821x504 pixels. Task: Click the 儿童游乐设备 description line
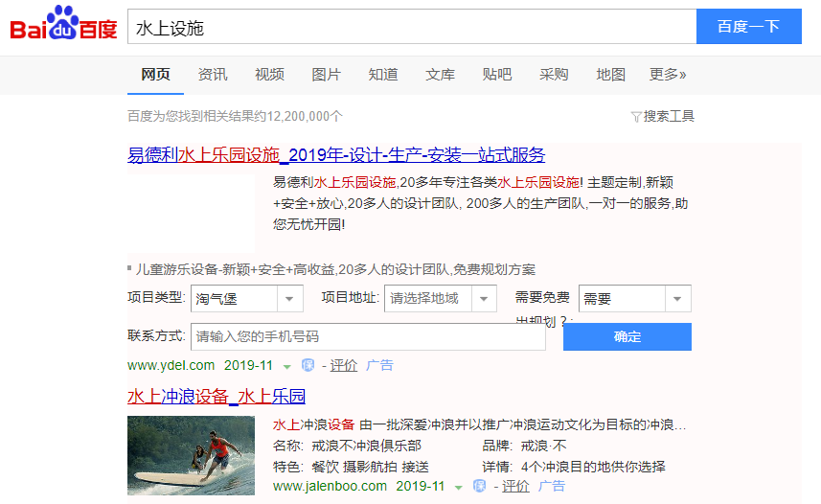pyautogui.click(x=335, y=269)
